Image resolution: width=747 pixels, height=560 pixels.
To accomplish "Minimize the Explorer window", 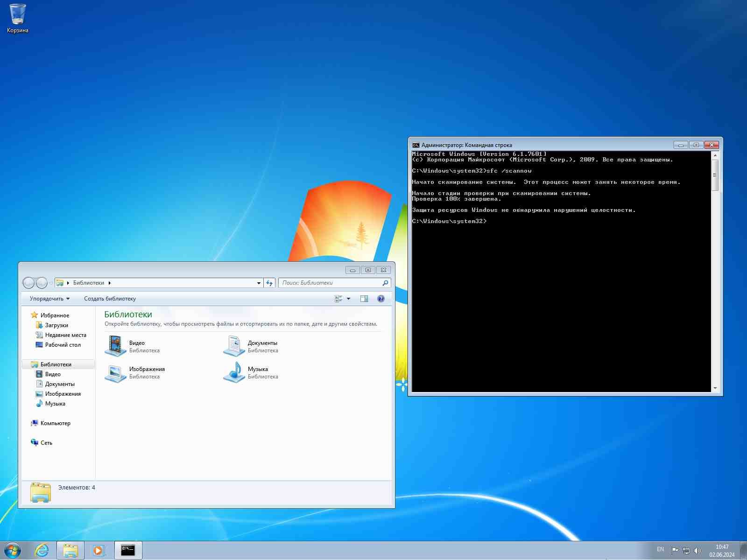I will click(352, 270).
